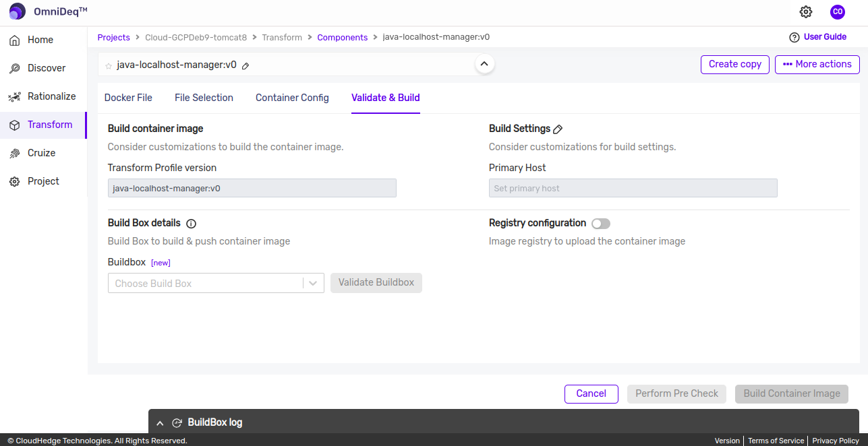This screenshot has height=446, width=868.
Task: Open the Terms of Service link
Action: 776,441
